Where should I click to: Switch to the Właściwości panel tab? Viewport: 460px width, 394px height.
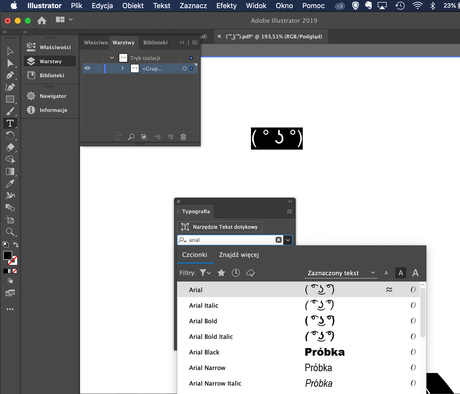[x=96, y=43]
